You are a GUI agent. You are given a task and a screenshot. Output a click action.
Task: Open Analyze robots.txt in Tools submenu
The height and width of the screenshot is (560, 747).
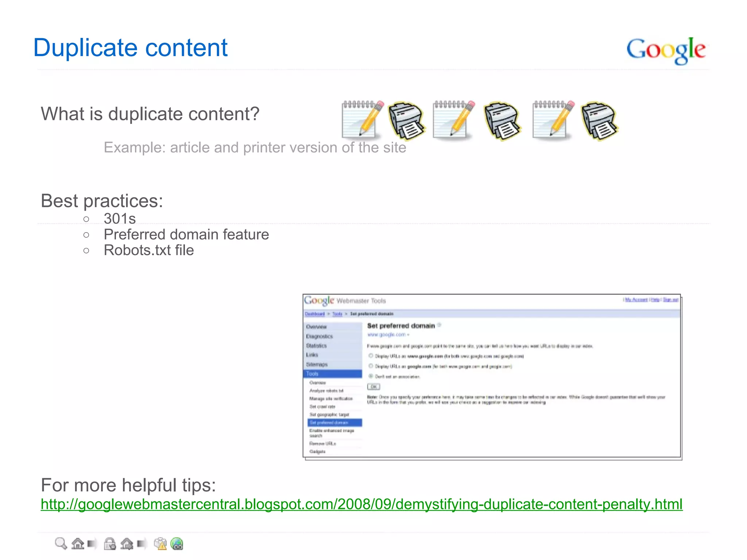pyautogui.click(x=326, y=390)
